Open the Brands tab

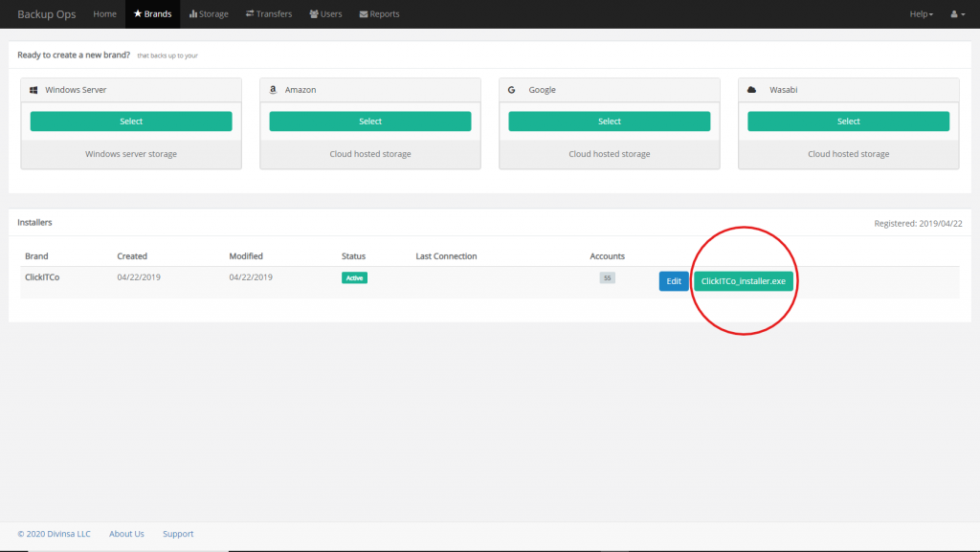(152, 13)
